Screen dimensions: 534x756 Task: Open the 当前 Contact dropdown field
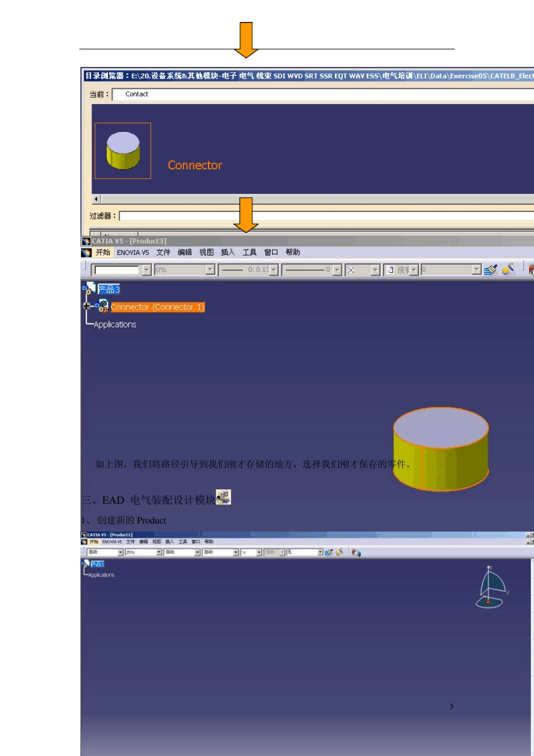coord(323,94)
